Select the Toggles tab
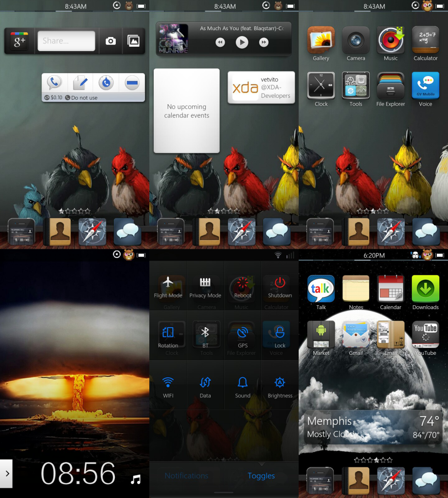The width and height of the screenshot is (448, 498). (261, 476)
